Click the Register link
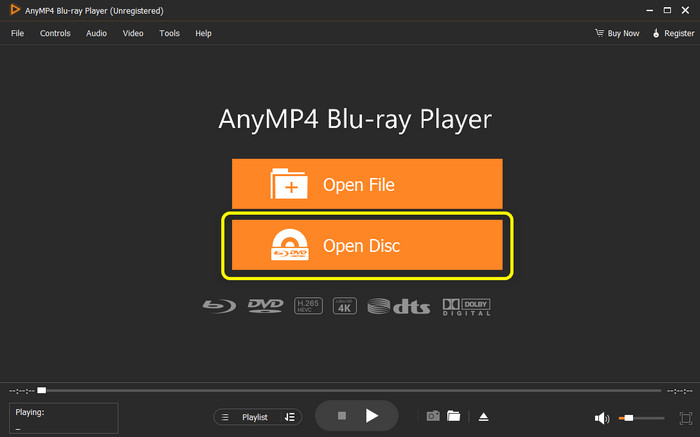This screenshot has width=700, height=437. click(x=674, y=33)
